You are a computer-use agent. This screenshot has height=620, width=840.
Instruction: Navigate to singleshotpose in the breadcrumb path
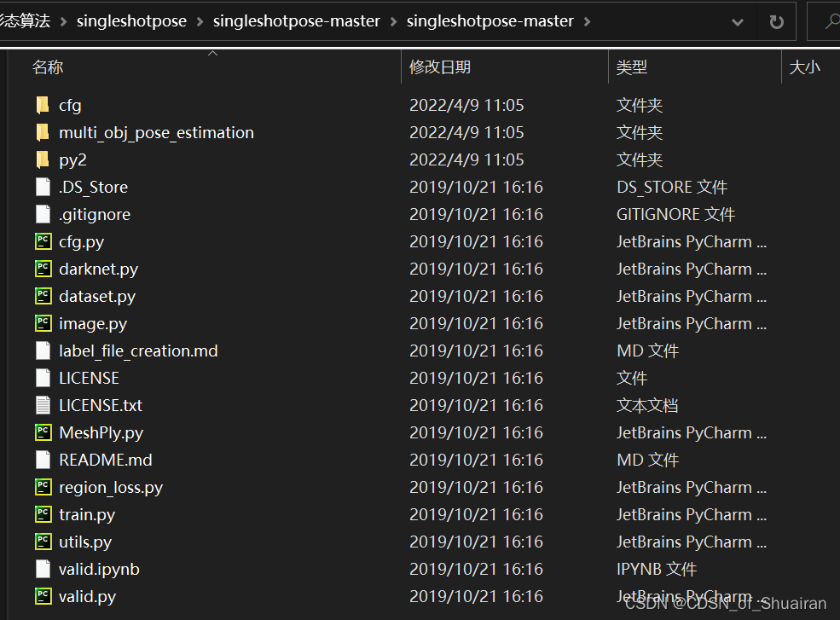131,20
